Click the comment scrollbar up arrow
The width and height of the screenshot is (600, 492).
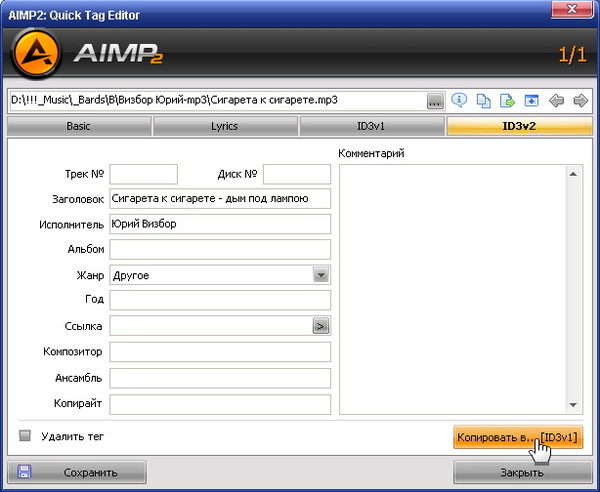[x=573, y=174]
